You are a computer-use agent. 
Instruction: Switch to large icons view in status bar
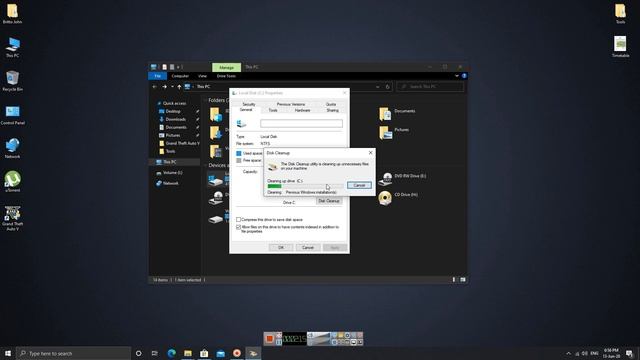point(462,280)
